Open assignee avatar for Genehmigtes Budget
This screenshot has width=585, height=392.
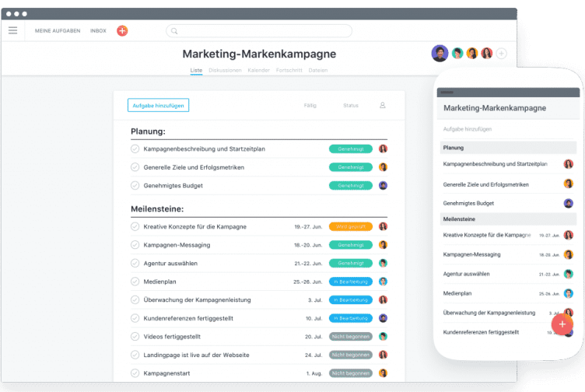pyautogui.click(x=384, y=185)
